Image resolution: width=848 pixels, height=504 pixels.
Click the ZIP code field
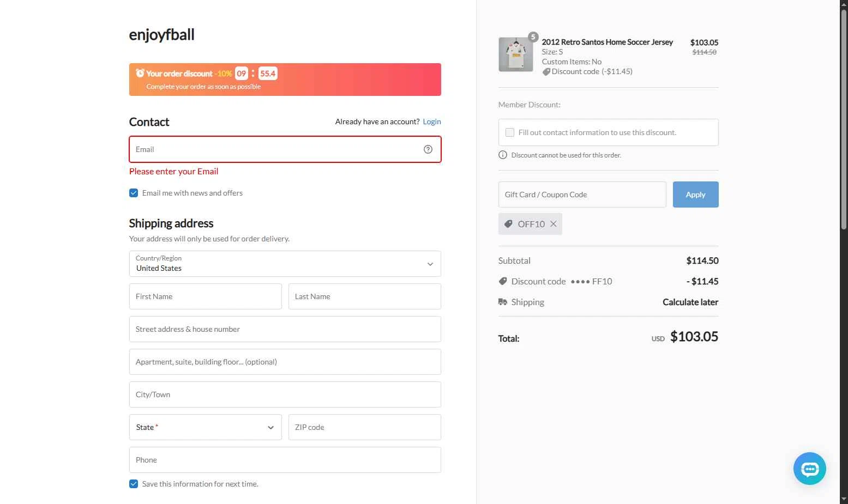(365, 427)
